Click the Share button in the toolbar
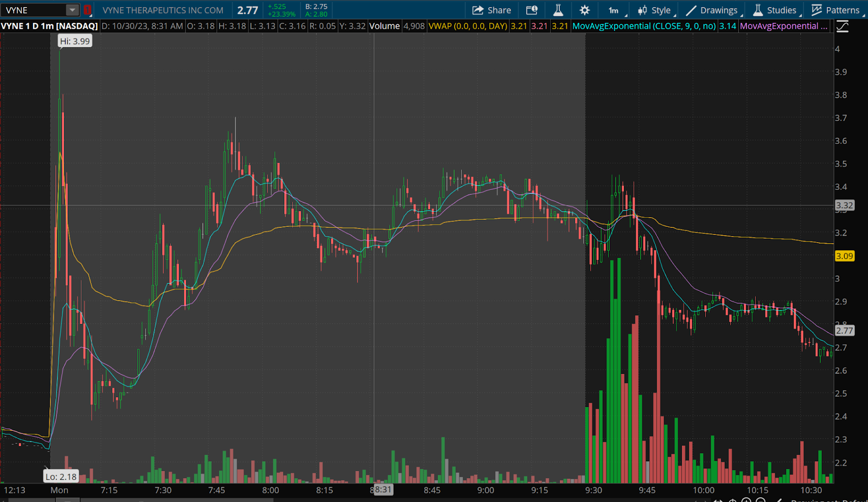Viewport: 868px width, 502px height. [x=492, y=10]
